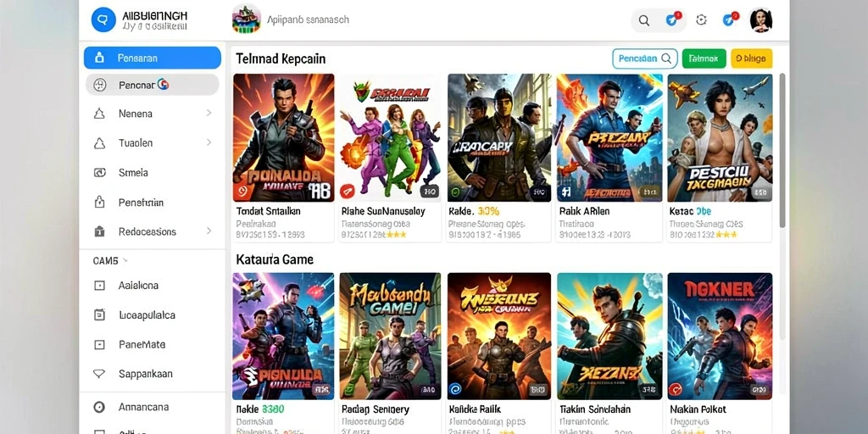Click the yellow button next to Telmnok
The image size is (868, 434).
(x=751, y=58)
